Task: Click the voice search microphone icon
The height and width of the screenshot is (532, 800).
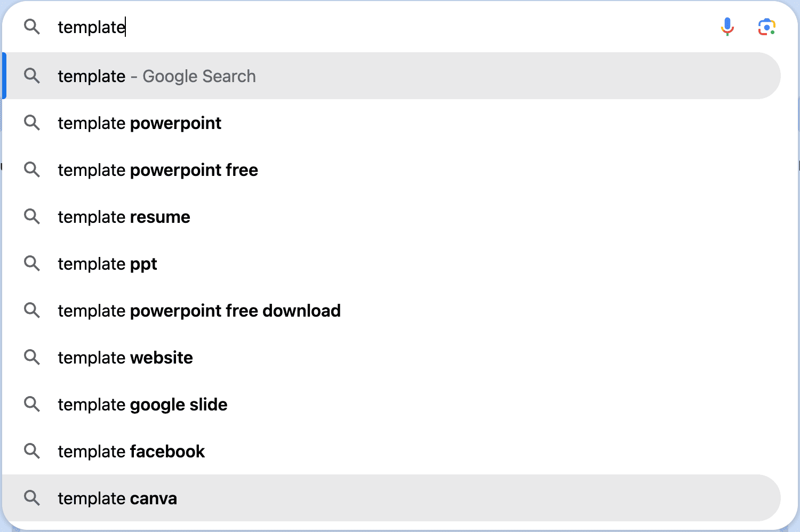Action: (726, 26)
